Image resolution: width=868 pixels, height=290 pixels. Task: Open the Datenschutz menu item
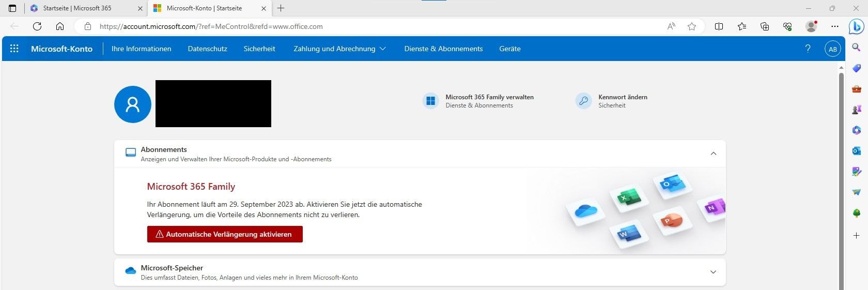point(207,49)
